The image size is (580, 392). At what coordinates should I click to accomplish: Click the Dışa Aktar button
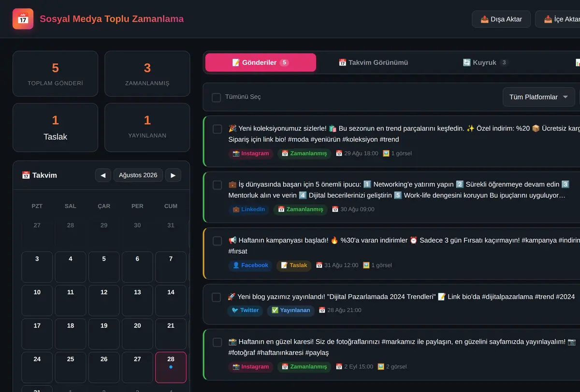click(x=501, y=19)
